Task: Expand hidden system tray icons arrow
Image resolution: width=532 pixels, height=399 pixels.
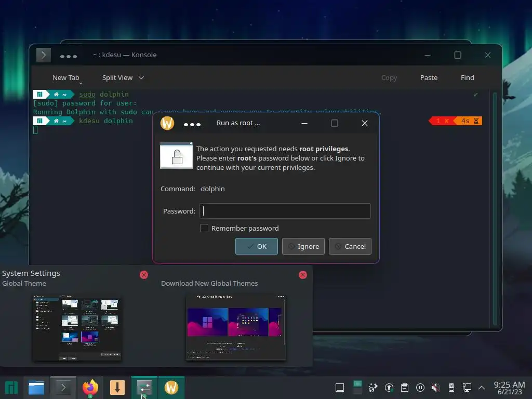Action: coord(482,388)
